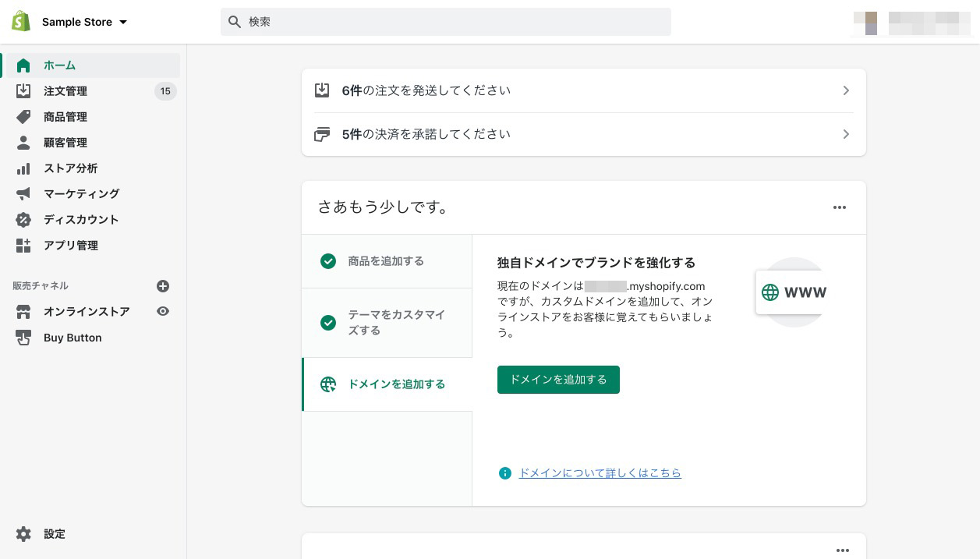The image size is (980, 559).
Task: Open the ホーム home icon
Action: coord(23,65)
